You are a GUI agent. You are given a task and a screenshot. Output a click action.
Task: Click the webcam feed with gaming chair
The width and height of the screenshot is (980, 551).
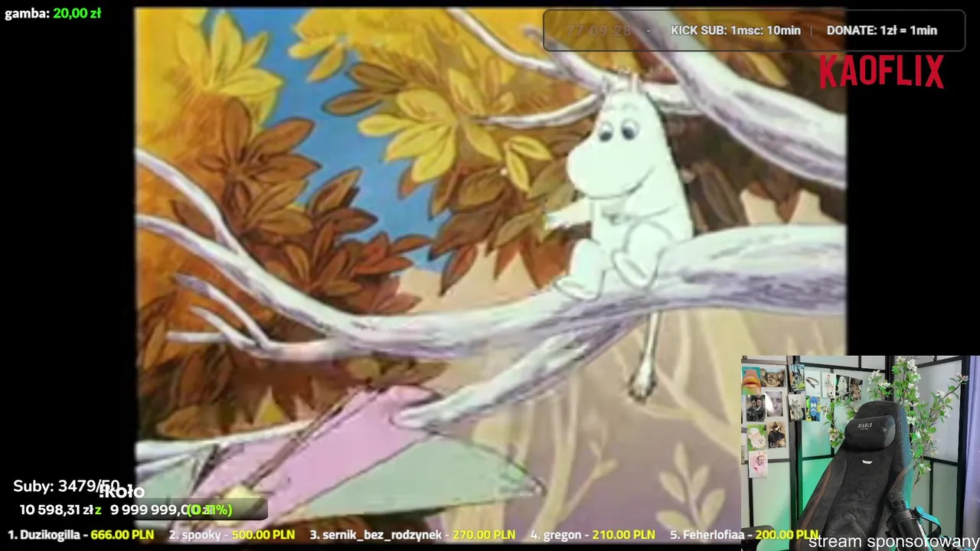[860, 452]
